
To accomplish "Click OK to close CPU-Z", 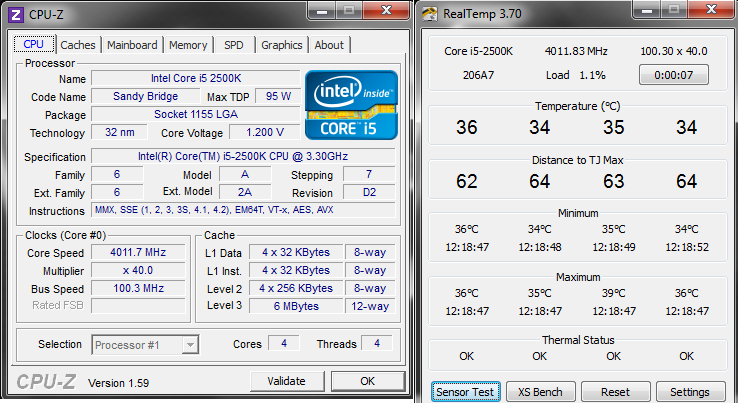I will pyautogui.click(x=367, y=381).
